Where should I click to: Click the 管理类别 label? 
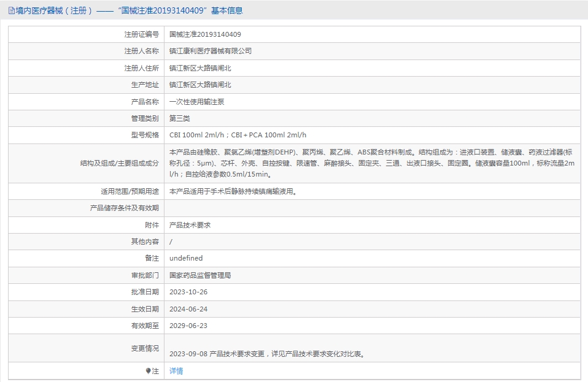click(145, 118)
